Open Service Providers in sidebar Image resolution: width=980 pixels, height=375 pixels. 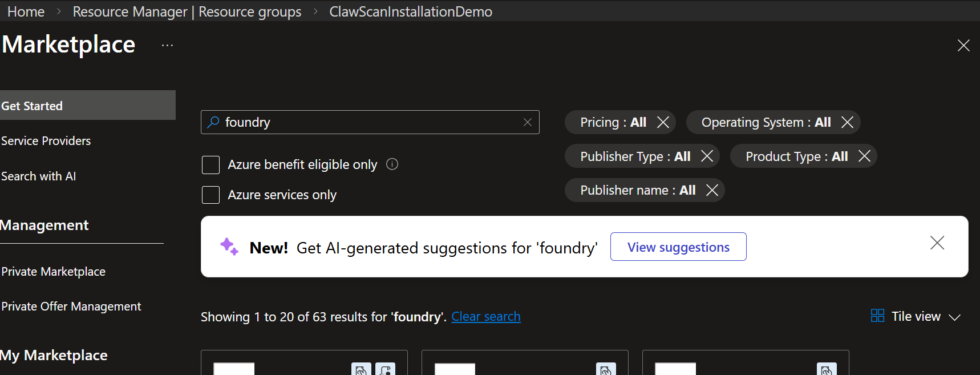pos(46,141)
